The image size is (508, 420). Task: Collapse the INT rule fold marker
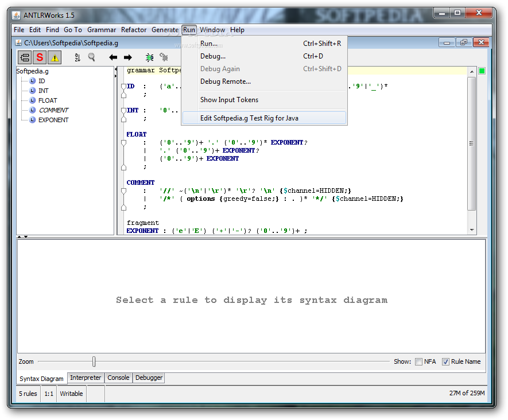(x=123, y=111)
